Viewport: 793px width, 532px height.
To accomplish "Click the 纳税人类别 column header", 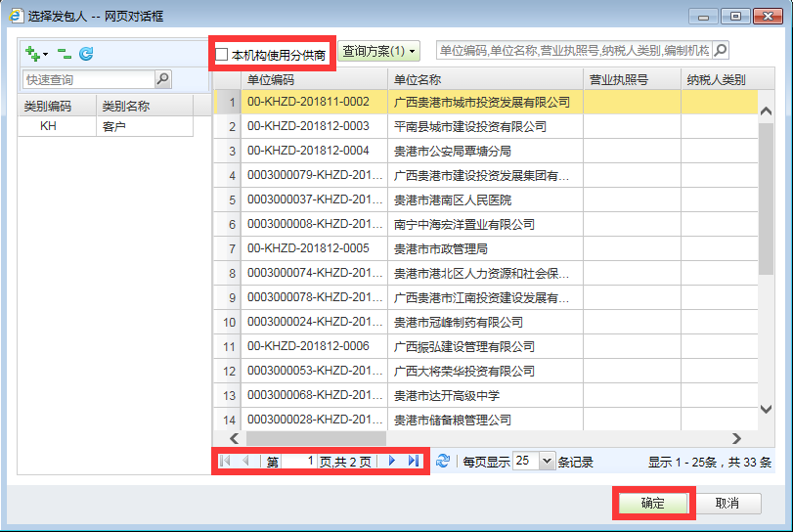I will point(727,79).
